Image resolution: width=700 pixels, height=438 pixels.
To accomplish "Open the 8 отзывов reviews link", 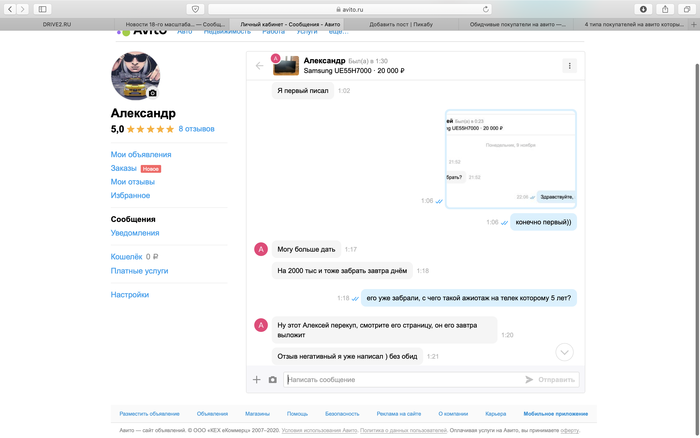I will coord(196,129).
